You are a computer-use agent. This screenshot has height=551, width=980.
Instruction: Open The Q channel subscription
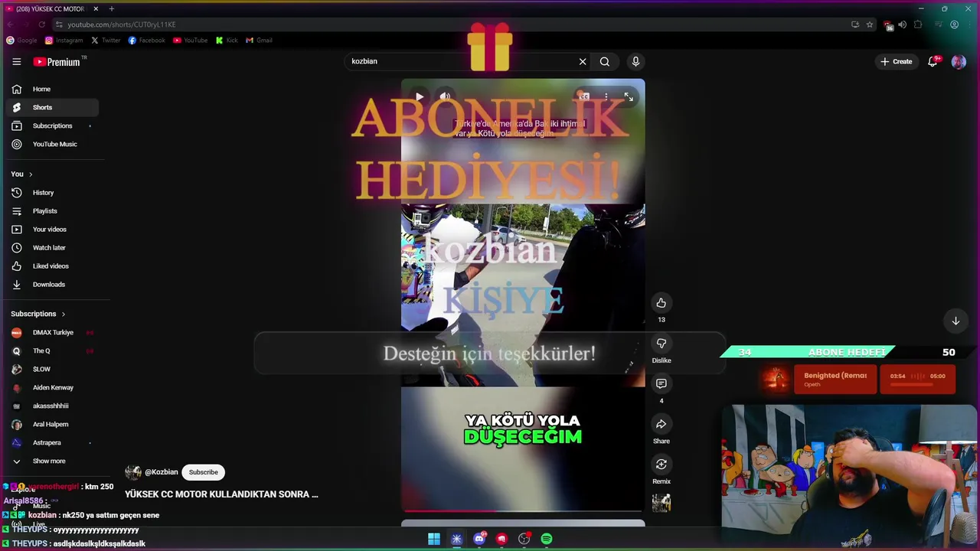coord(51,350)
